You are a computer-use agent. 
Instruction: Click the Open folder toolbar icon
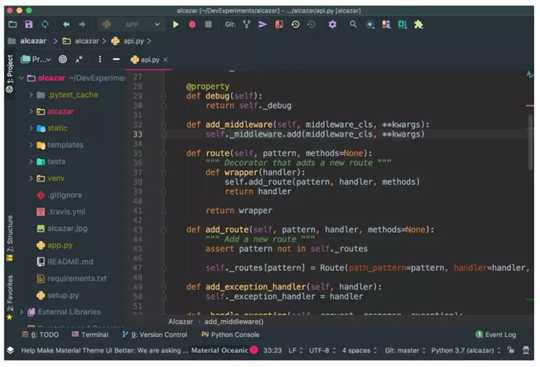coord(12,24)
